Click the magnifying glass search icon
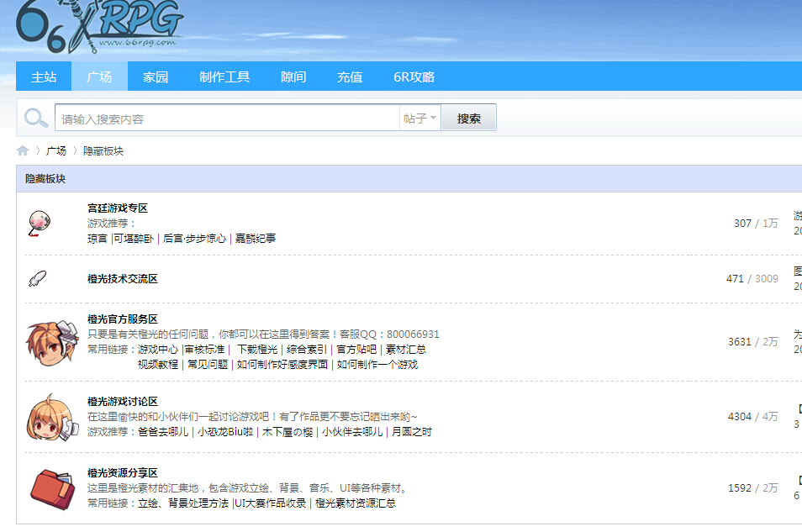 pos(36,119)
